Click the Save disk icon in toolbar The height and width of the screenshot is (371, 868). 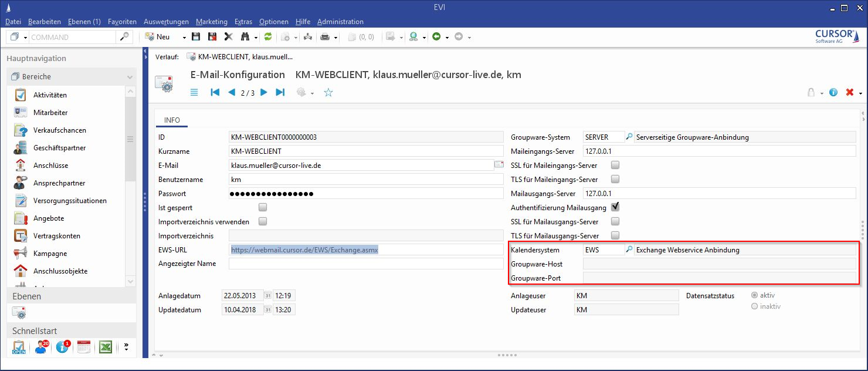(196, 37)
